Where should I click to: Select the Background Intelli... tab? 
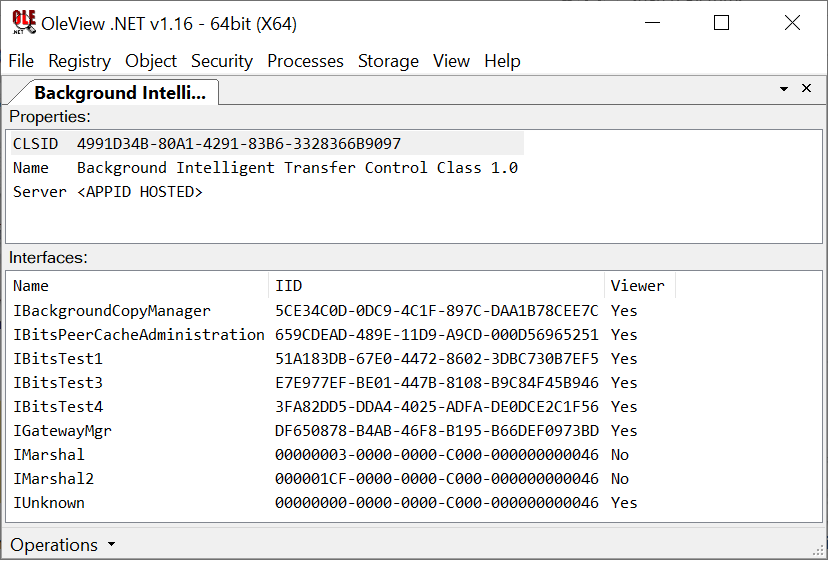[x=119, y=93]
